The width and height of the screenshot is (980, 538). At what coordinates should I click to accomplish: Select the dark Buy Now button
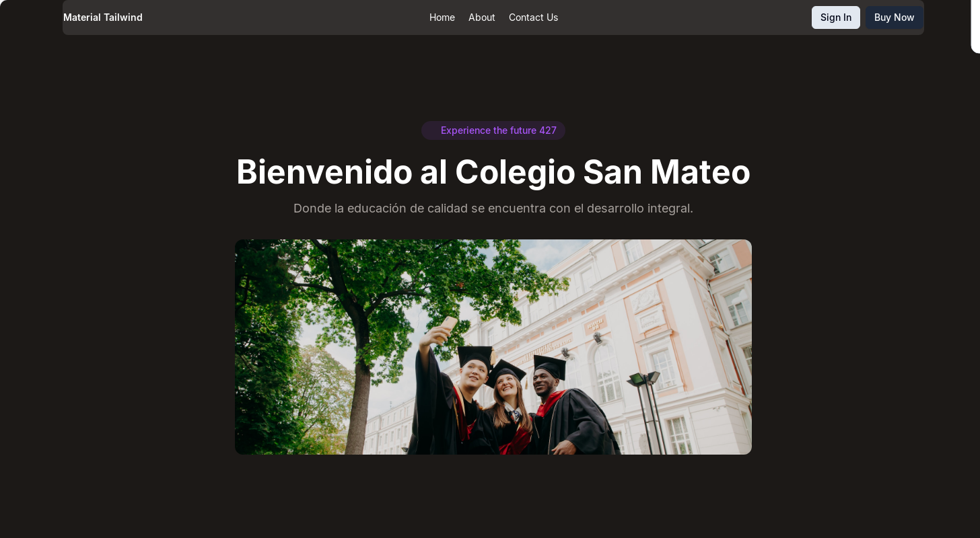point(895,17)
